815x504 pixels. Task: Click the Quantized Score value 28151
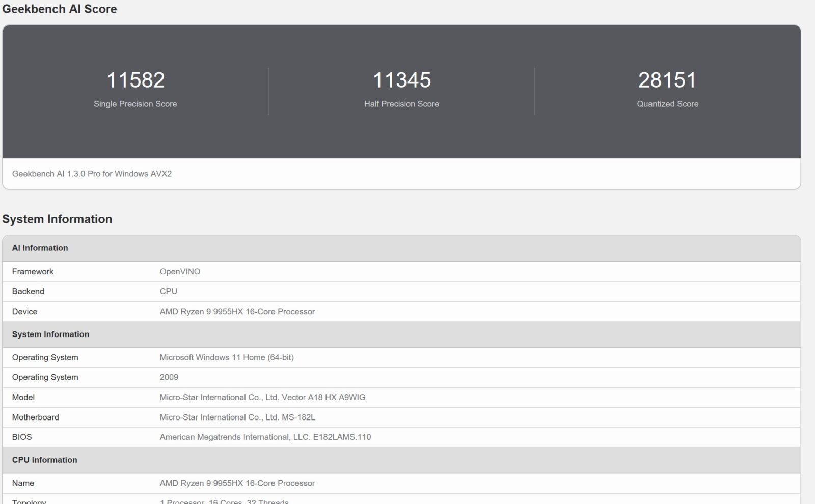click(x=667, y=80)
